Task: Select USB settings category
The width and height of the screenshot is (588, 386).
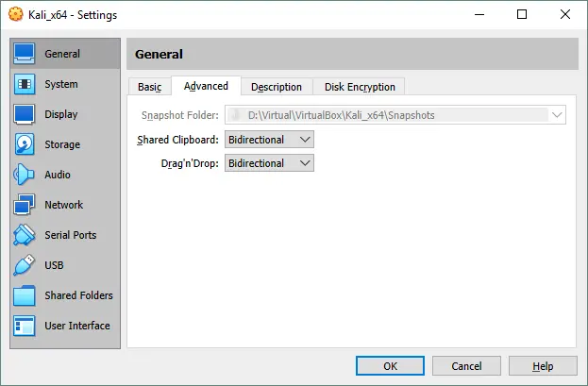Action: pos(65,265)
